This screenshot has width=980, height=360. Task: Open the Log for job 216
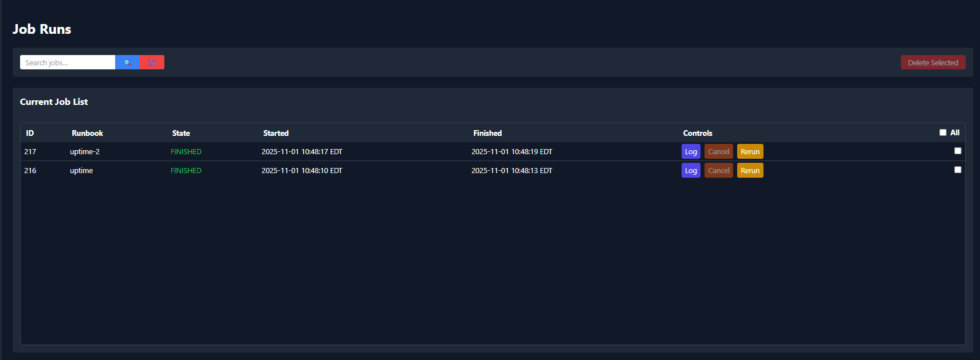pos(691,170)
